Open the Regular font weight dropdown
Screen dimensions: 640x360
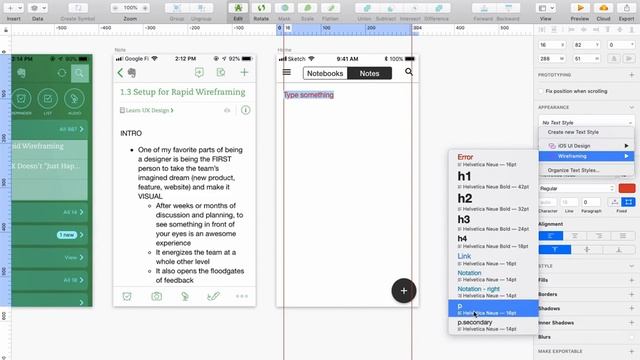577,189
